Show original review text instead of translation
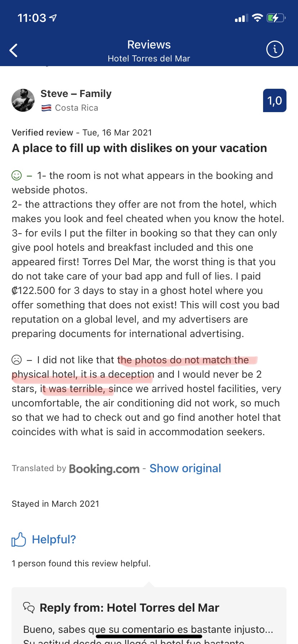 click(x=185, y=468)
